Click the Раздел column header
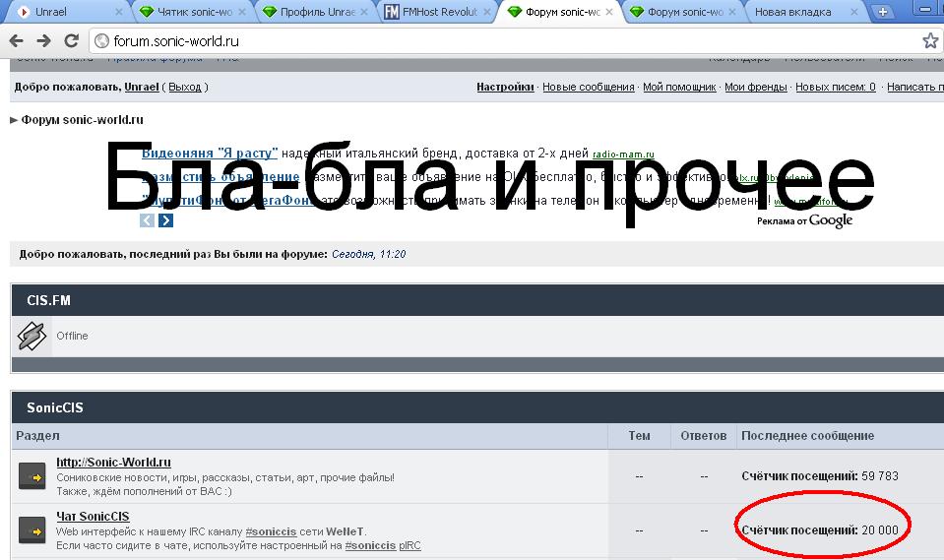This screenshot has width=944, height=560. pos(37,435)
